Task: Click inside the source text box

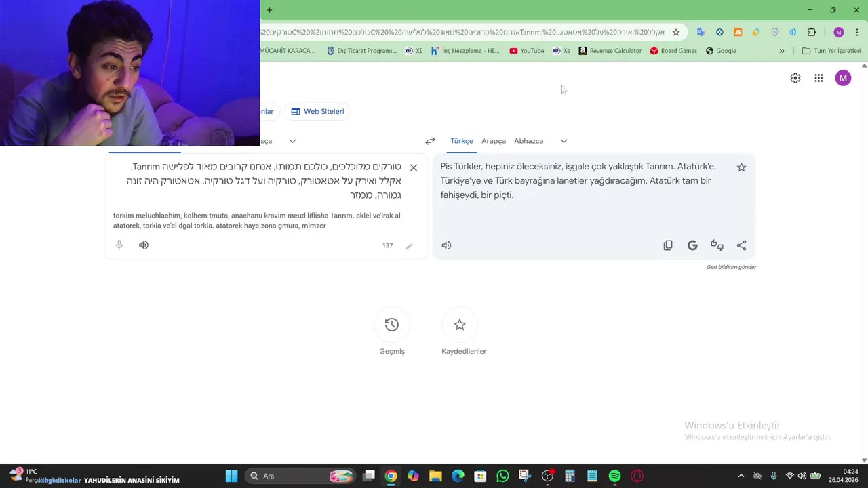Action: pyautogui.click(x=258, y=181)
